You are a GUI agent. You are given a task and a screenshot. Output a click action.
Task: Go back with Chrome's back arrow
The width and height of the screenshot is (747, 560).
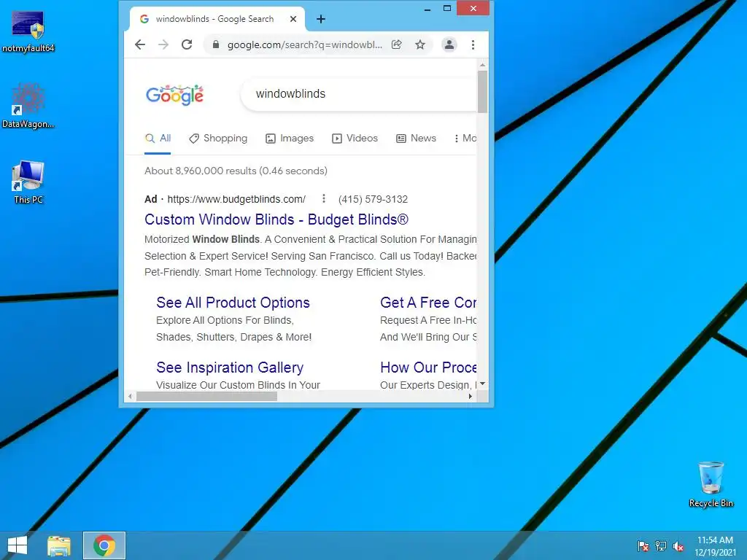(x=139, y=44)
